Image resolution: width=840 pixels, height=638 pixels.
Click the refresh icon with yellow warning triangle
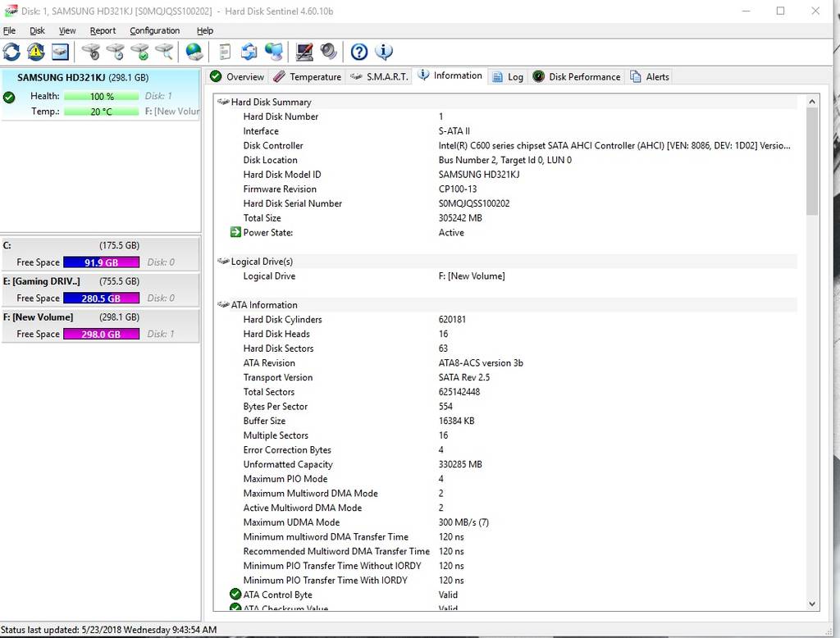36,52
